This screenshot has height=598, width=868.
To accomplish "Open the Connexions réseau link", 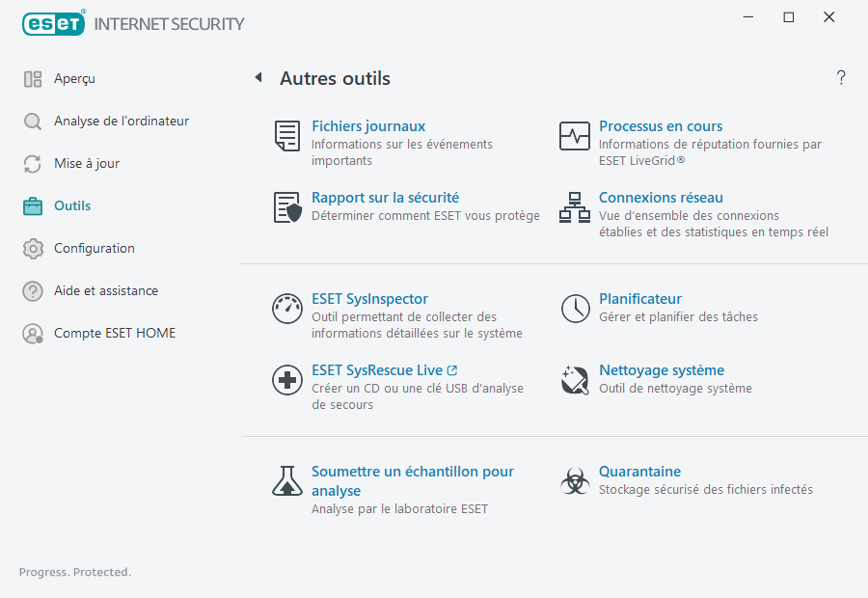I will coord(661,198).
